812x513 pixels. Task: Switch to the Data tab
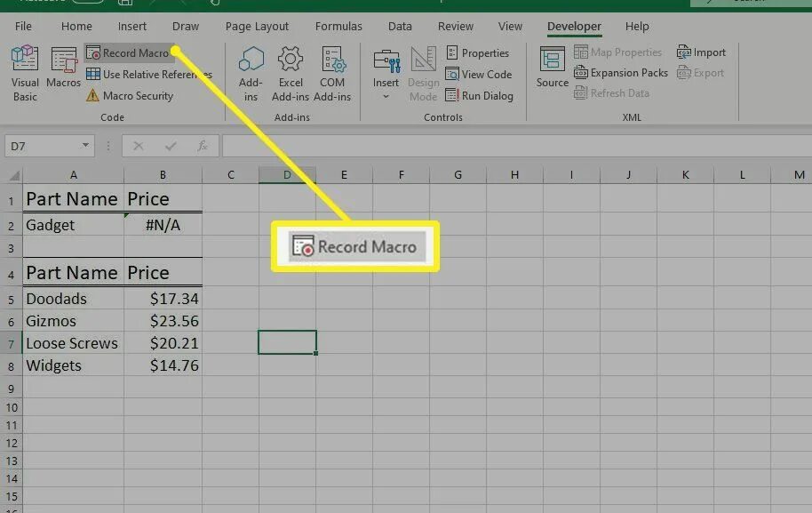pos(400,26)
